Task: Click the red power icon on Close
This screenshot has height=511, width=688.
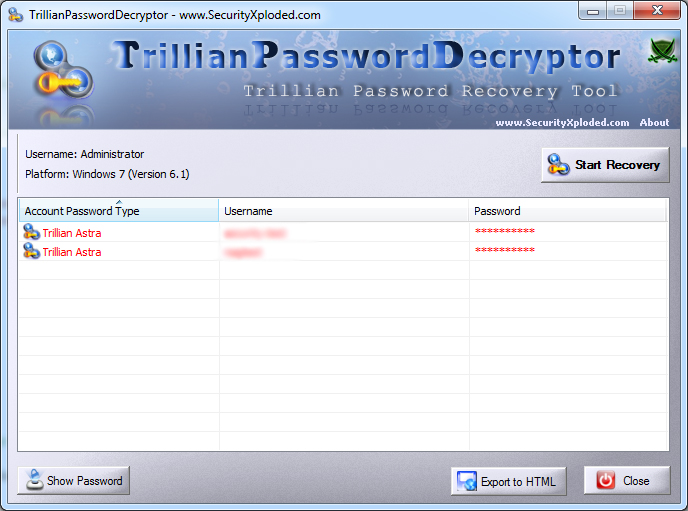Action: (x=606, y=480)
